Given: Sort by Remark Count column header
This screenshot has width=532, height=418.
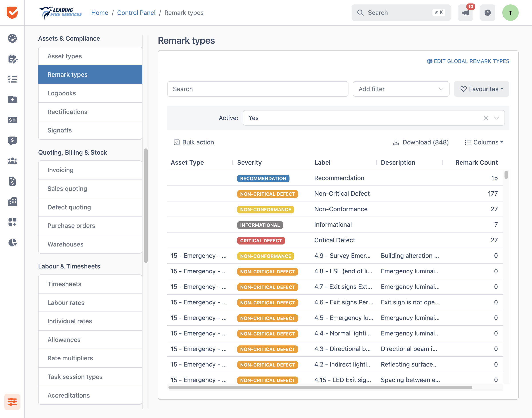Looking at the screenshot, I should [476, 162].
